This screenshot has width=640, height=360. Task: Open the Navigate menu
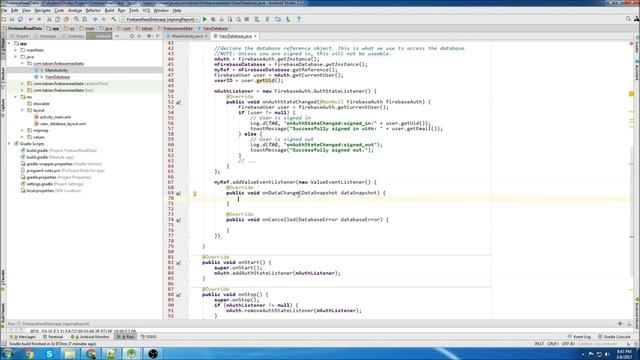pos(42,10)
